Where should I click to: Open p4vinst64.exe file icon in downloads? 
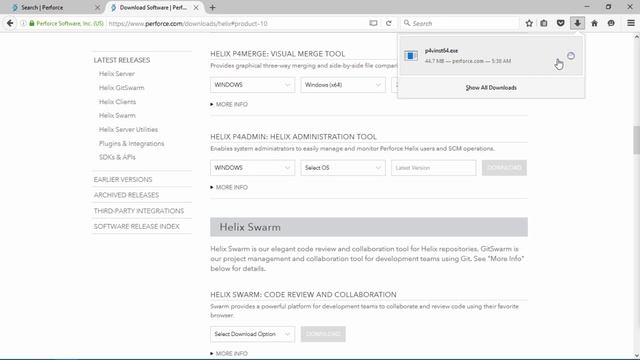pyautogui.click(x=411, y=56)
